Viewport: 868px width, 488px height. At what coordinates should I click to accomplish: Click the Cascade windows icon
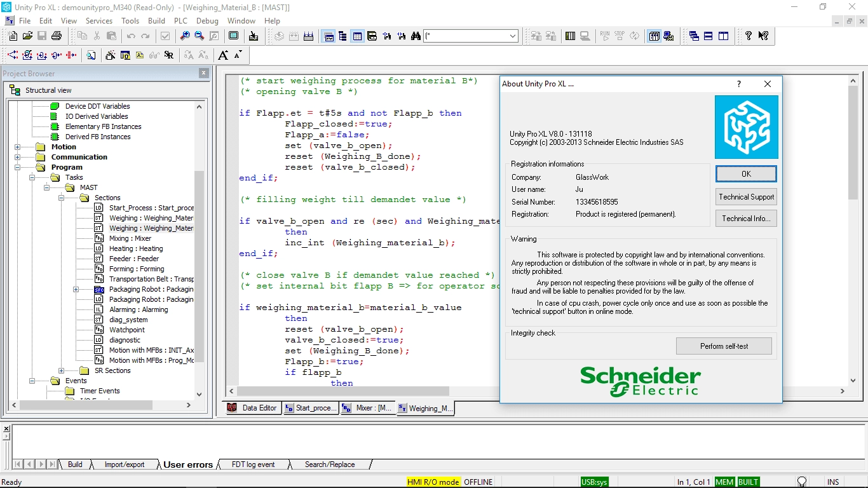pos(694,36)
